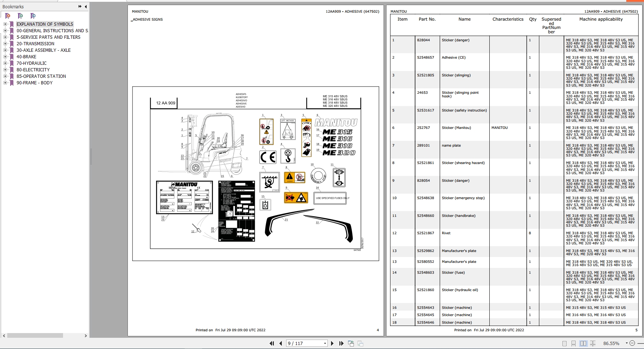644x349 pixels.
Task: Click the emergency stop sticker in the diagram
Action: (318, 176)
